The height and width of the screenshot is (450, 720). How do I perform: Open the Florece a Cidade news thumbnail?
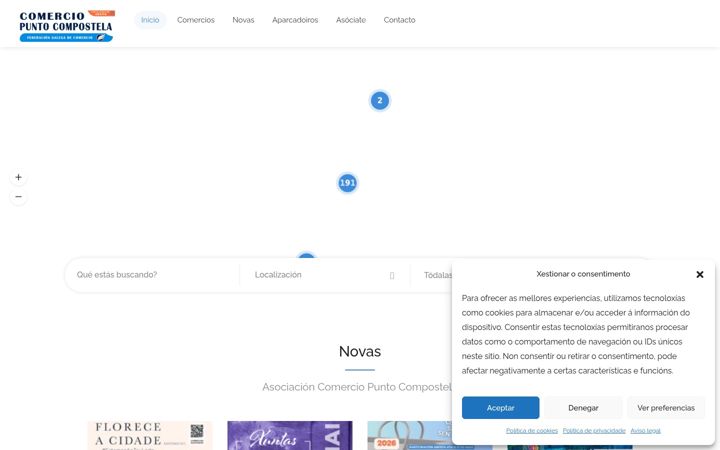click(150, 435)
